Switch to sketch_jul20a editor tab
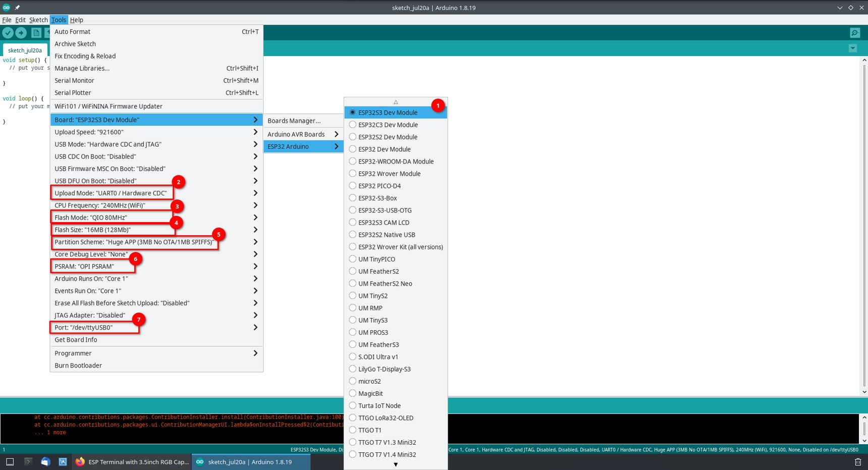This screenshot has width=868, height=470. click(x=25, y=50)
